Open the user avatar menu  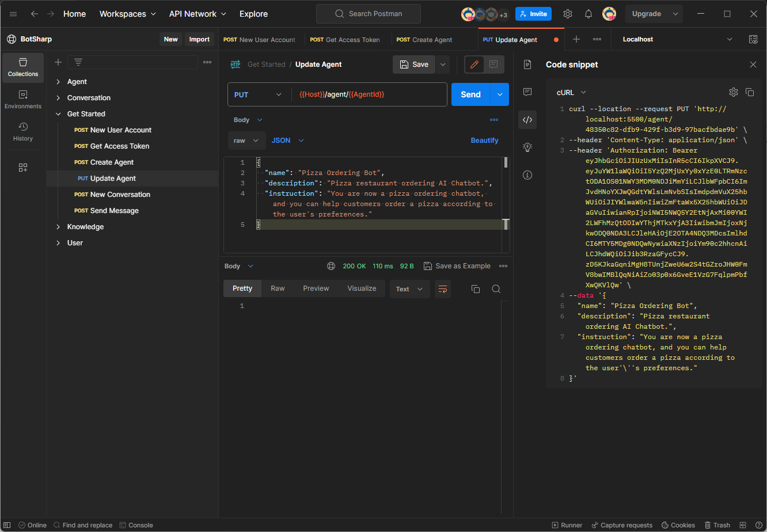609,14
